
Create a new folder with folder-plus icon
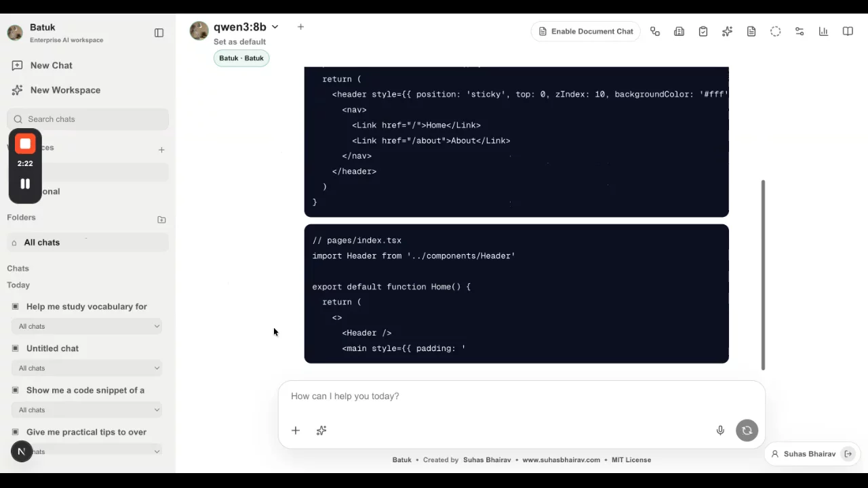tap(161, 220)
